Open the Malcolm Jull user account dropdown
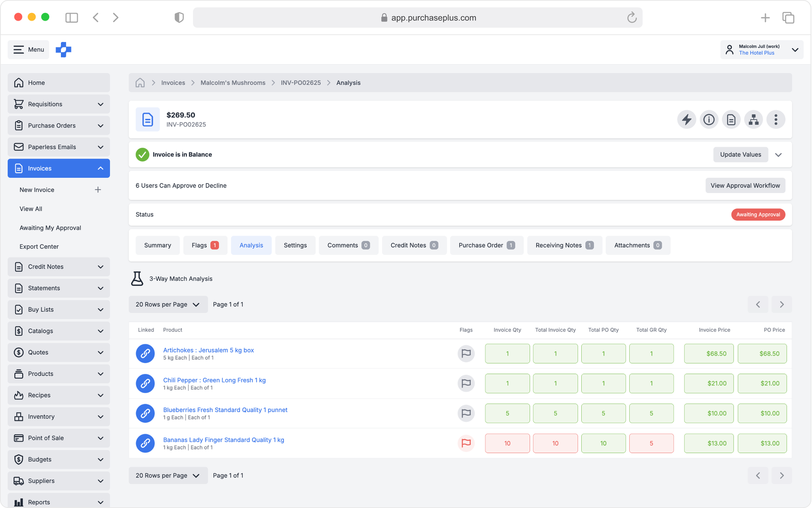The width and height of the screenshot is (812, 508). click(762, 50)
